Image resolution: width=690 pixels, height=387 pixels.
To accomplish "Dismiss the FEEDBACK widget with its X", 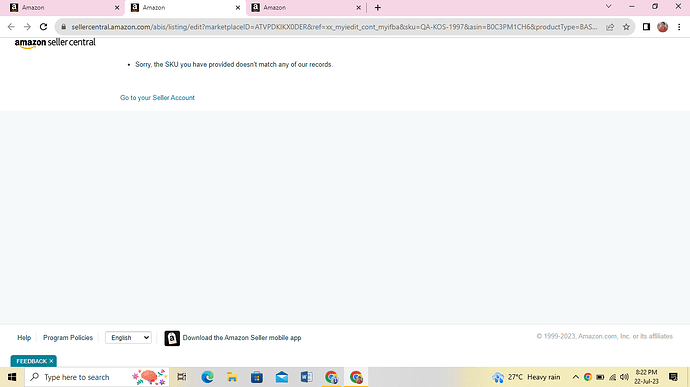I will point(51,361).
